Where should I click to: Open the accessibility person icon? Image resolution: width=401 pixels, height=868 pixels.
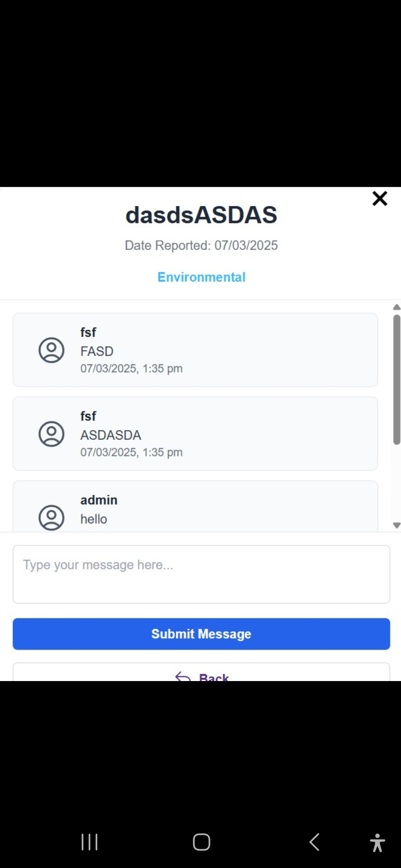[x=377, y=842]
